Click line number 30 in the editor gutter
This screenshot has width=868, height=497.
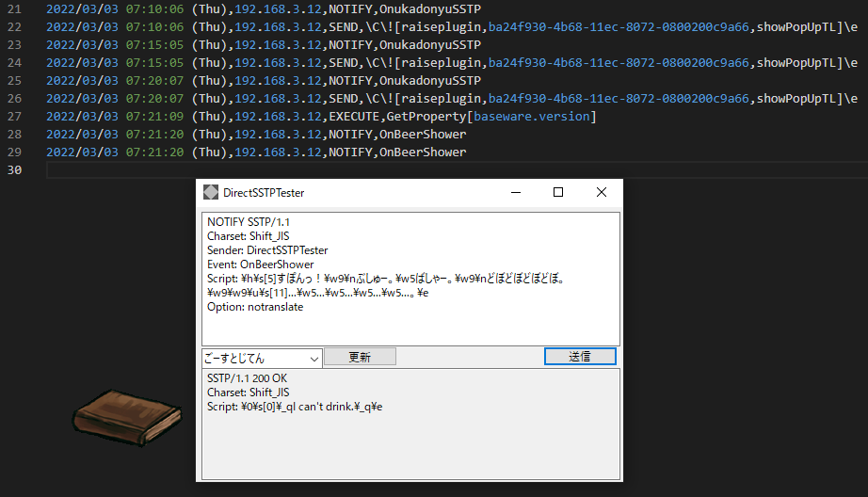click(x=13, y=169)
